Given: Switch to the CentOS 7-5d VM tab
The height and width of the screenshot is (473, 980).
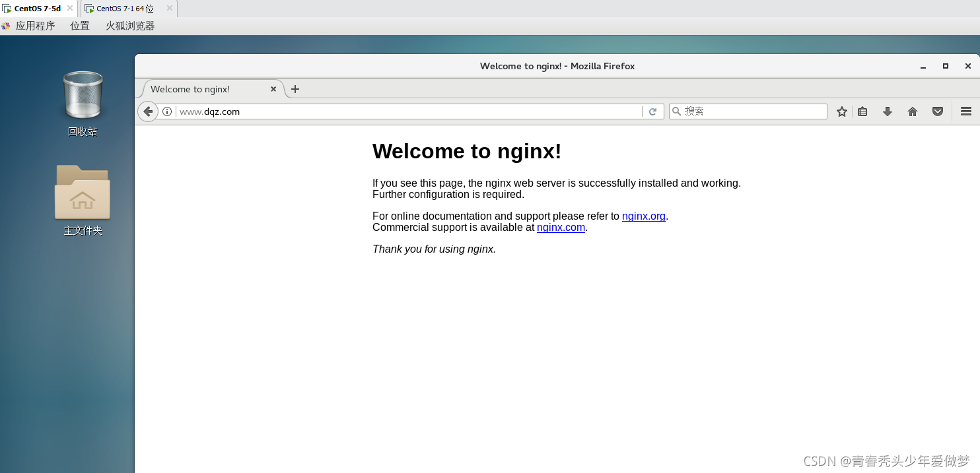Looking at the screenshot, I should point(38,9).
